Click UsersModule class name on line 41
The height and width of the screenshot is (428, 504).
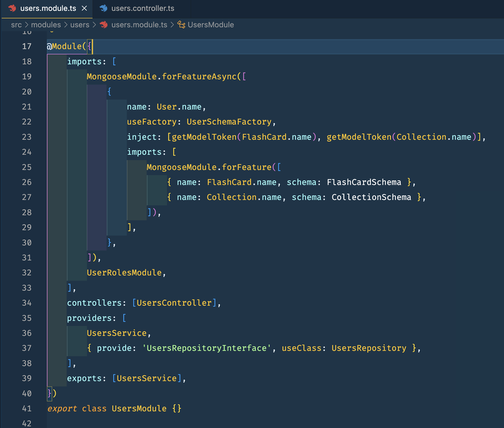(139, 408)
